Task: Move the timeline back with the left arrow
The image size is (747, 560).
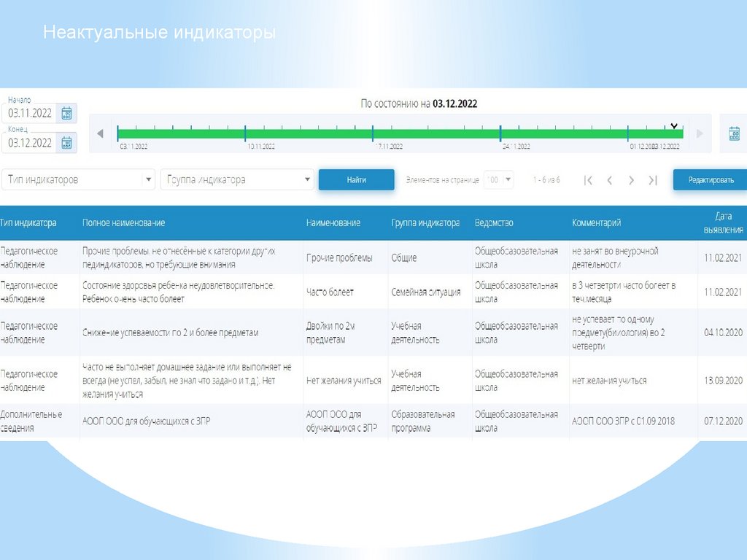Action: click(100, 133)
